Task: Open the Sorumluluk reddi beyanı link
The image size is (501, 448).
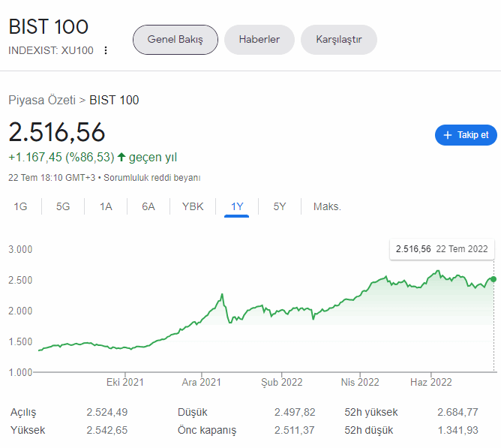Action: [152, 177]
